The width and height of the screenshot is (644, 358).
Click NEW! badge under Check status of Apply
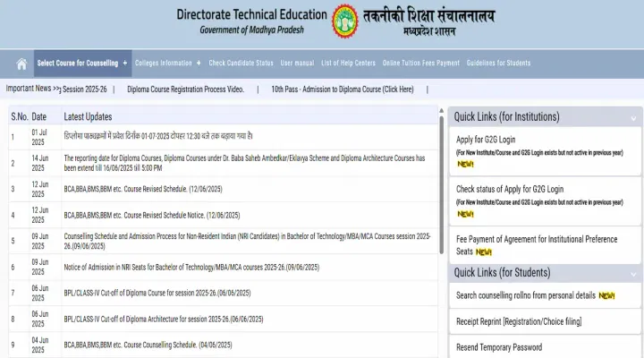465,214
